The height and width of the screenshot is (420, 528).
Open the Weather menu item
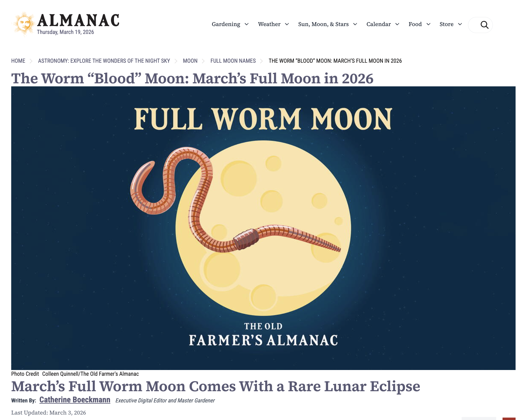(269, 24)
